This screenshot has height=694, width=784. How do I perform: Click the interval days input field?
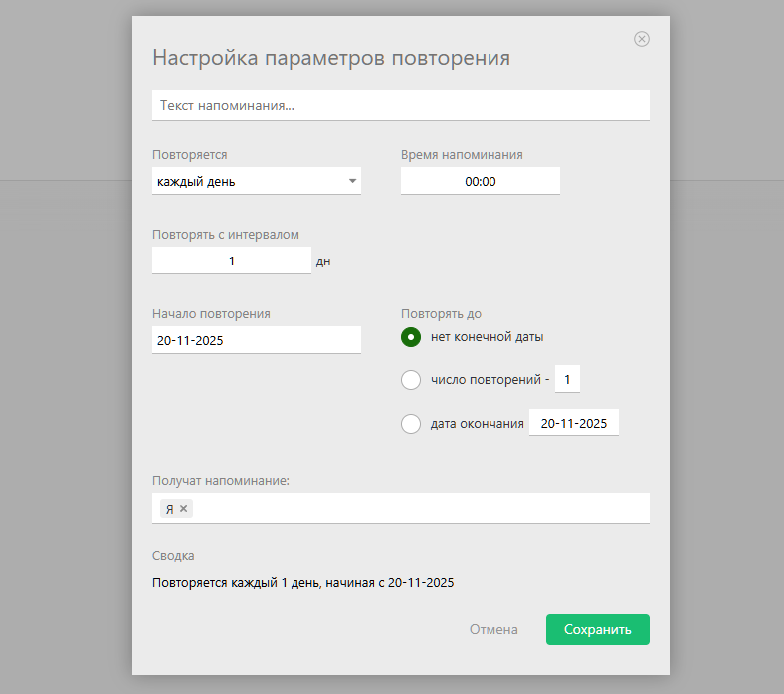(x=232, y=260)
